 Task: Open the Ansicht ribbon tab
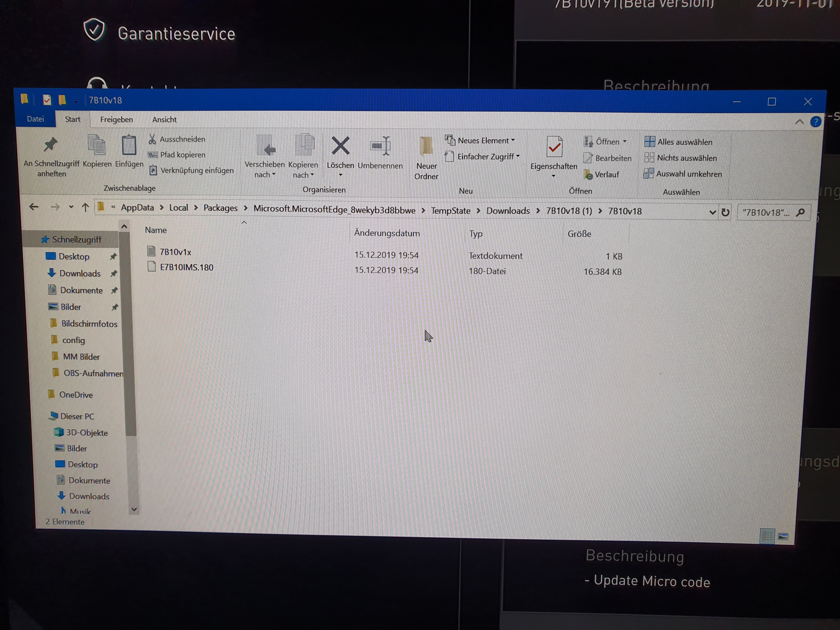click(164, 120)
